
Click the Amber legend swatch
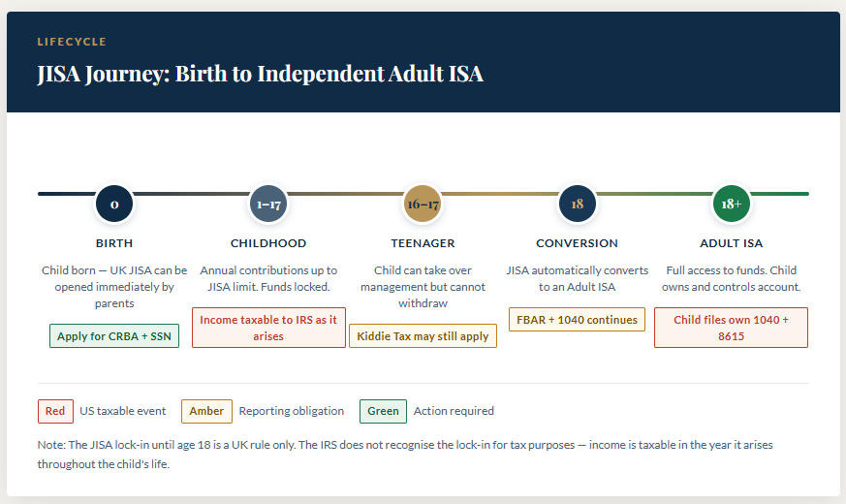point(206,411)
